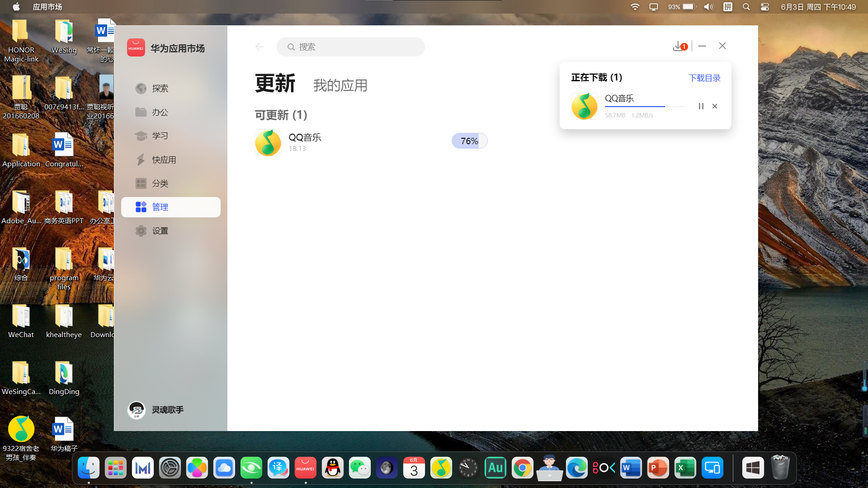Screen dimensions: 868x488
Task: Launch QQ penguin app from dock
Action: pyautogui.click(x=333, y=468)
